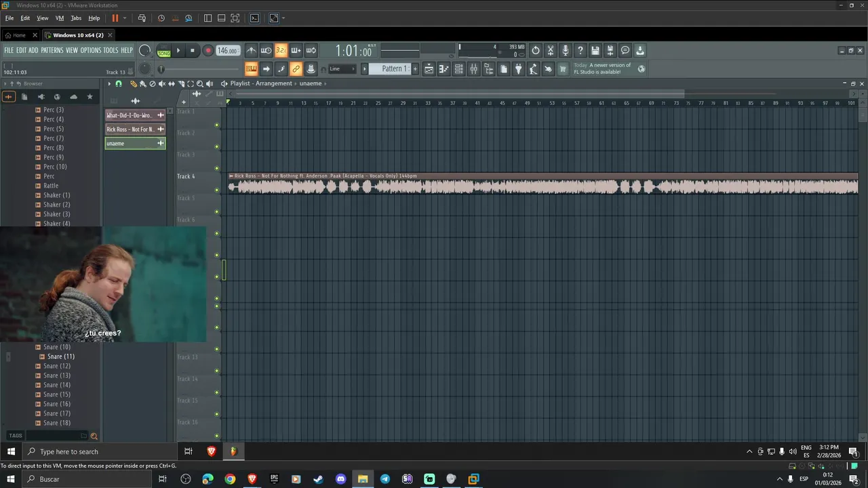
Task: Open the VMware power options dropdown arrow
Action: coord(125,18)
